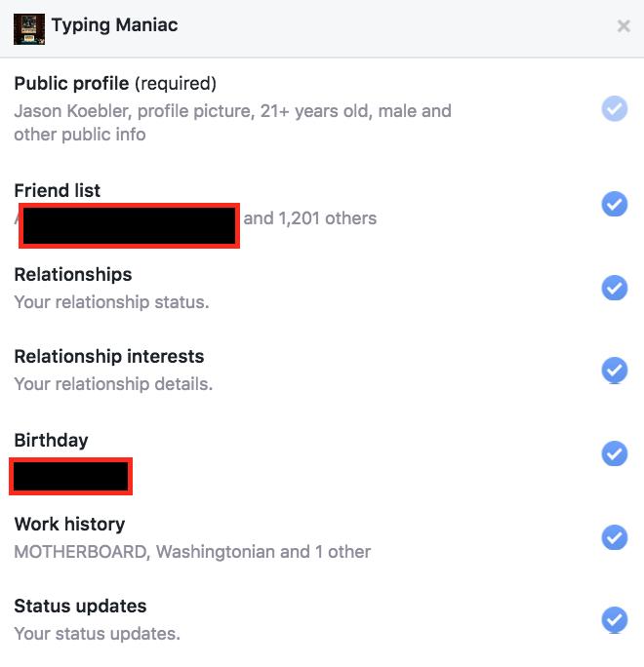Click the Typing Maniac app thumbnail icon
This screenshot has height=667, width=644.
pos(29,26)
